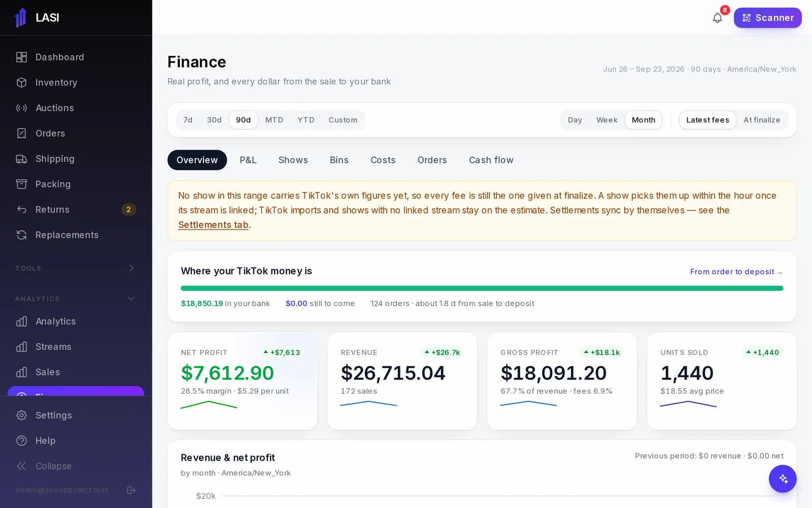The height and width of the screenshot is (508, 812).
Task: Open the Dashboard icon in sidebar
Action: pyautogui.click(x=21, y=57)
